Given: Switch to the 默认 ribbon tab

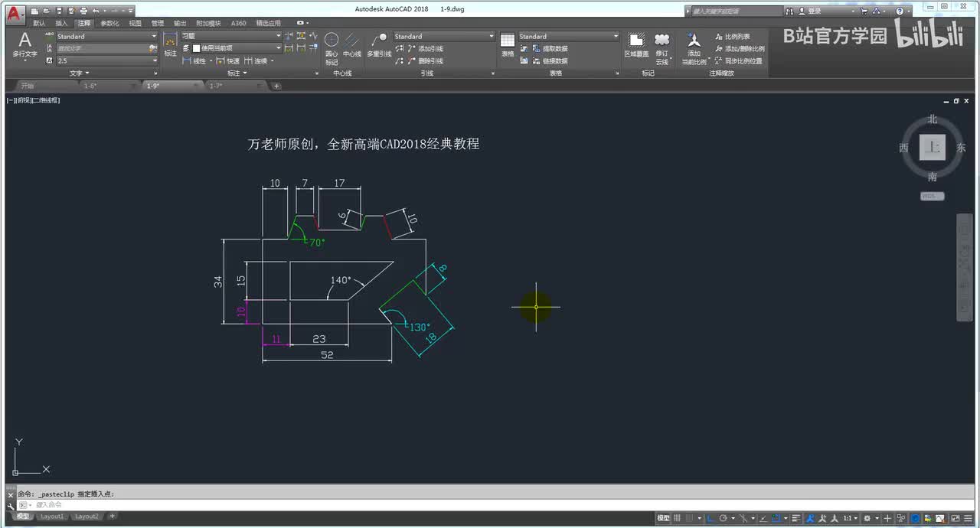Looking at the screenshot, I should (39, 24).
